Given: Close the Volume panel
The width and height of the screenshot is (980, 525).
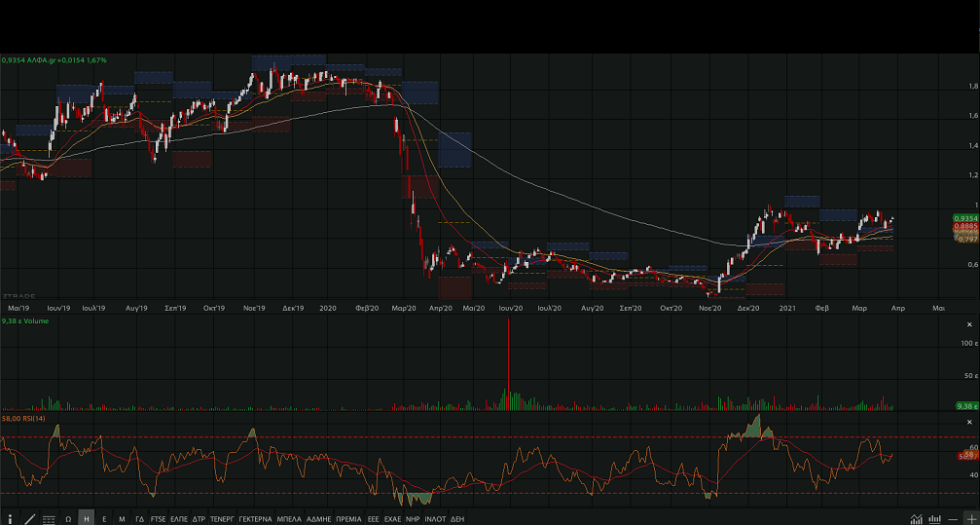Looking at the screenshot, I should tap(970, 324).
